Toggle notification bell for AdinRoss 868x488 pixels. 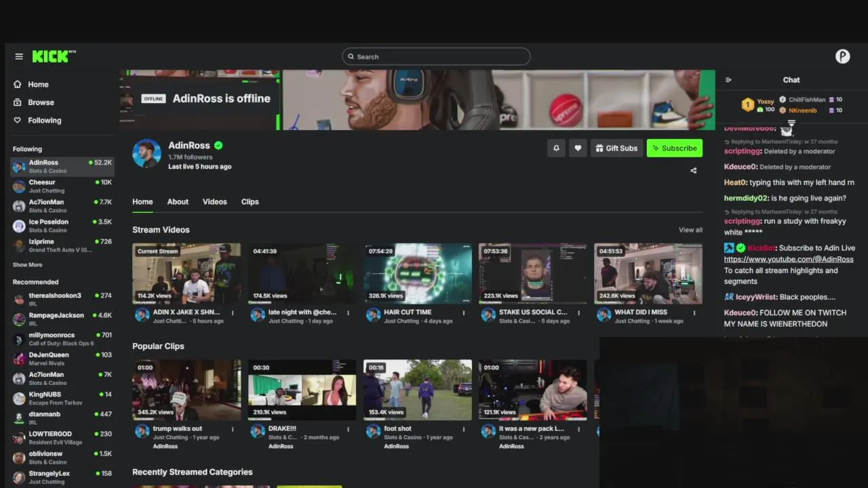tap(556, 148)
